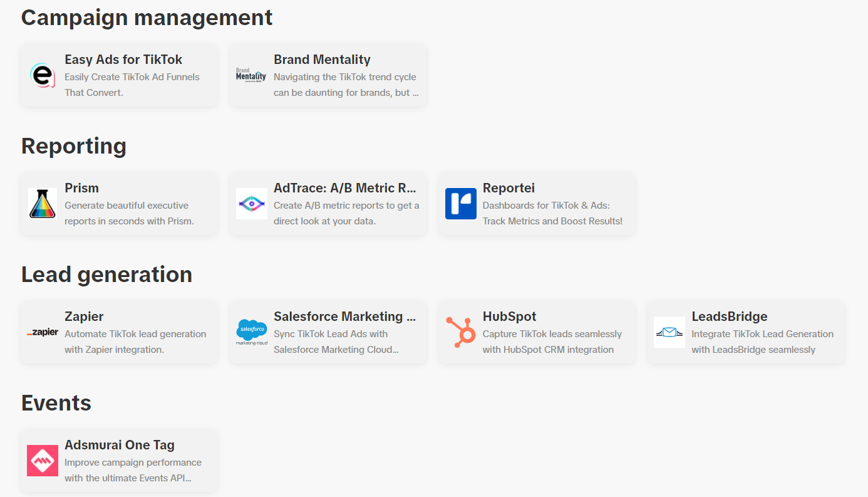Click the Easy Ads for TikTok logo icon

43,75
